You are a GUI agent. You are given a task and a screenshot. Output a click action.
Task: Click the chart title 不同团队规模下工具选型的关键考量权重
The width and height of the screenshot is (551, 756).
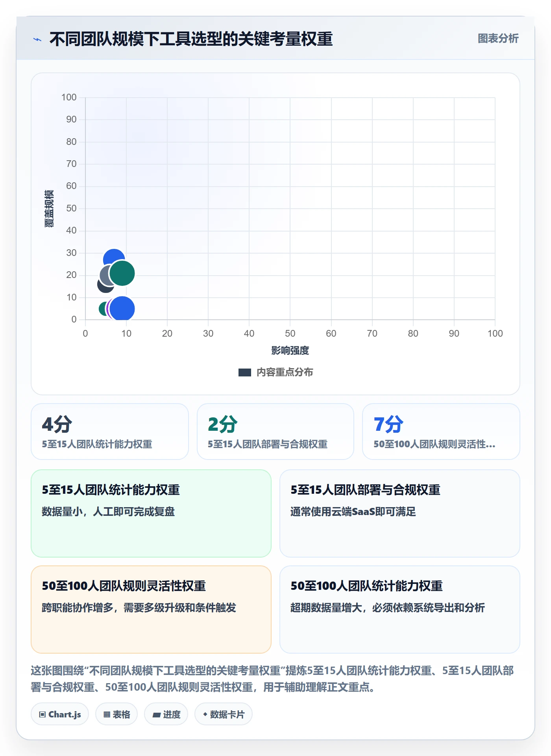tap(191, 39)
